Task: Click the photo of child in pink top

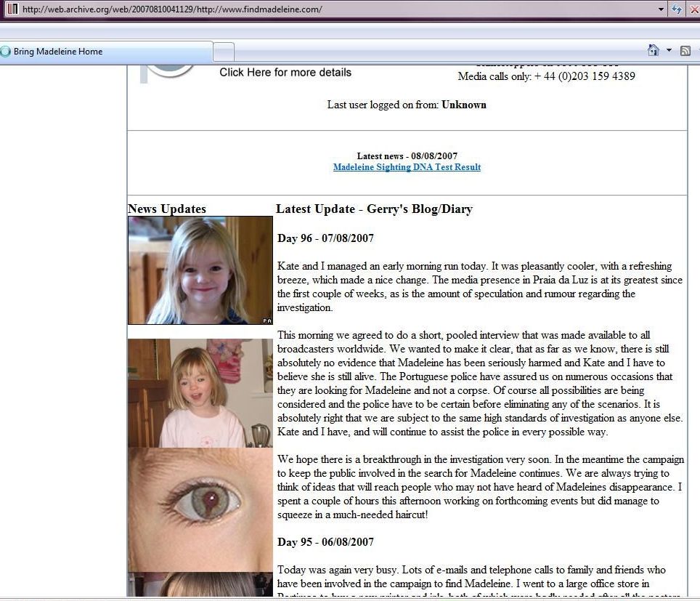Action: (x=200, y=393)
